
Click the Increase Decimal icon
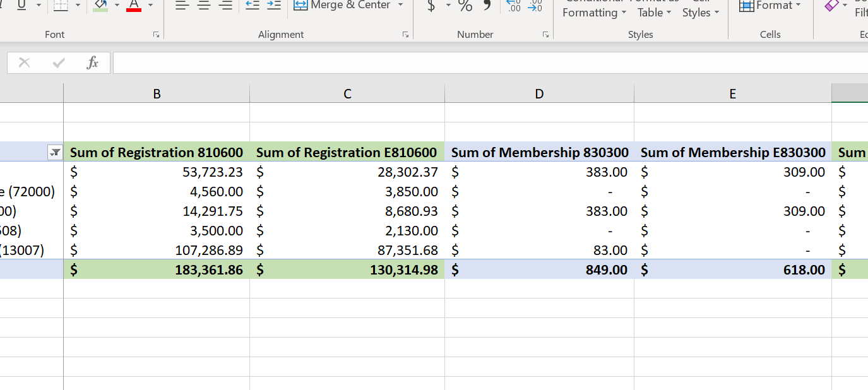click(514, 6)
